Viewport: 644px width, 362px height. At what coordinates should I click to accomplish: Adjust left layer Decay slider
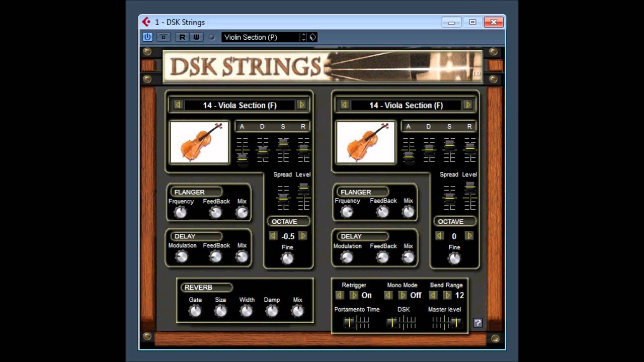(x=263, y=150)
